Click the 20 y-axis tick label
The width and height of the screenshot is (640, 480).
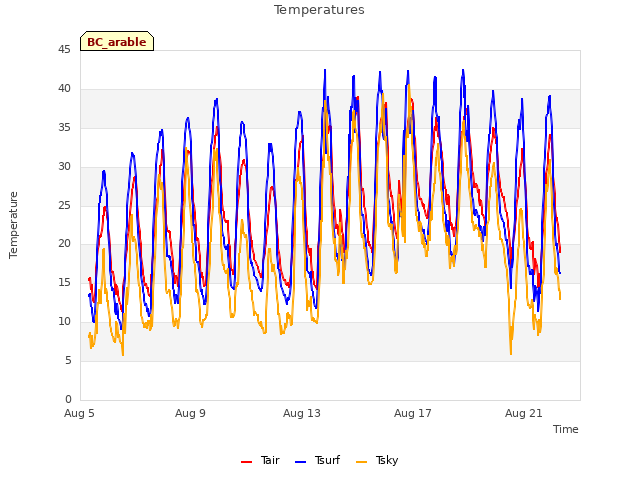point(64,244)
